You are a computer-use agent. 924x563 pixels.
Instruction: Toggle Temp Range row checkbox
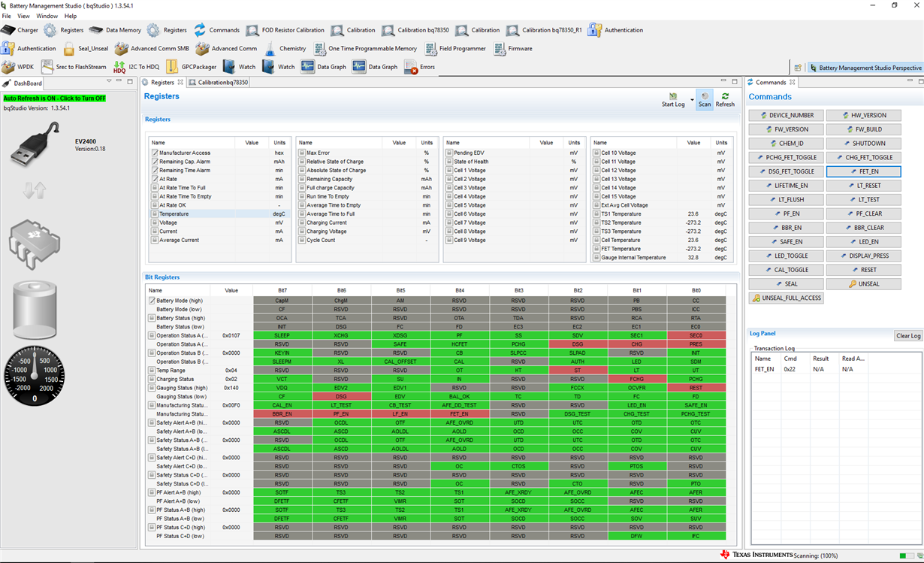tap(152, 371)
